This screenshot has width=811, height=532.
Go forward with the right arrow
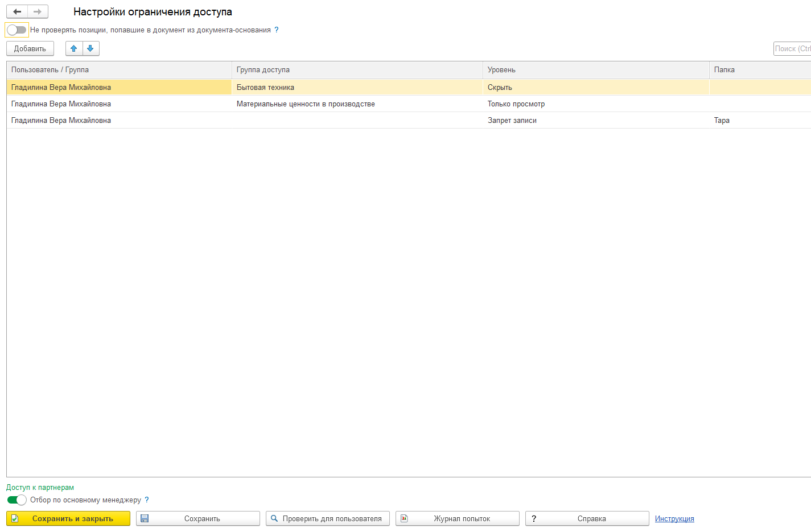pos(38,11)
